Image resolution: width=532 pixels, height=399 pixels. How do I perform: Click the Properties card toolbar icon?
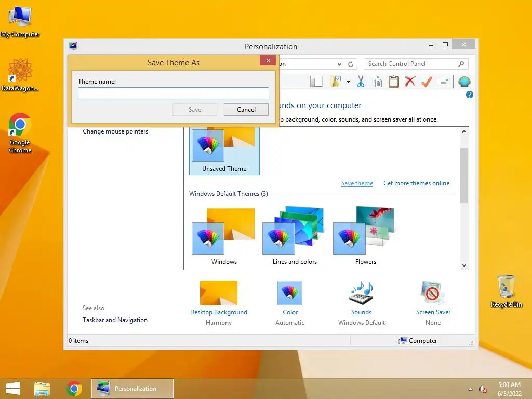[444, 82]
